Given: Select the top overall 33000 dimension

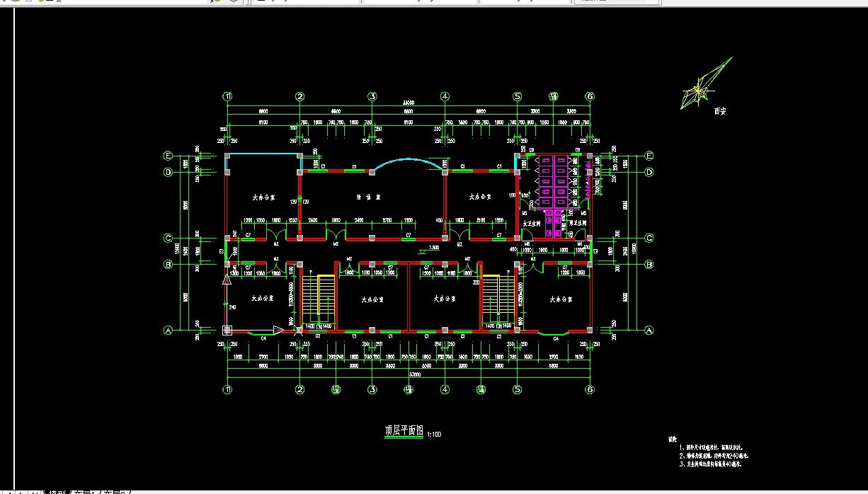Looking at the screenshot, I should click(409, 103).
